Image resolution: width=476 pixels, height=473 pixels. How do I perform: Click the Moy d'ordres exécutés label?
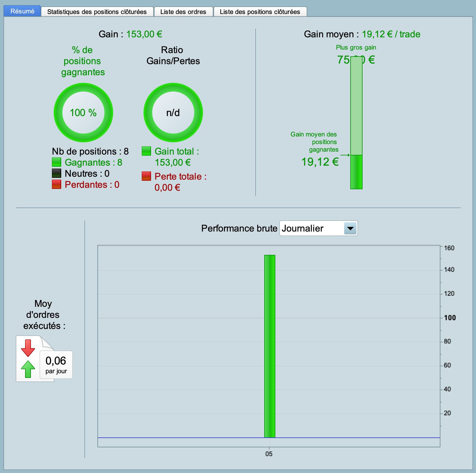[44, 315]
